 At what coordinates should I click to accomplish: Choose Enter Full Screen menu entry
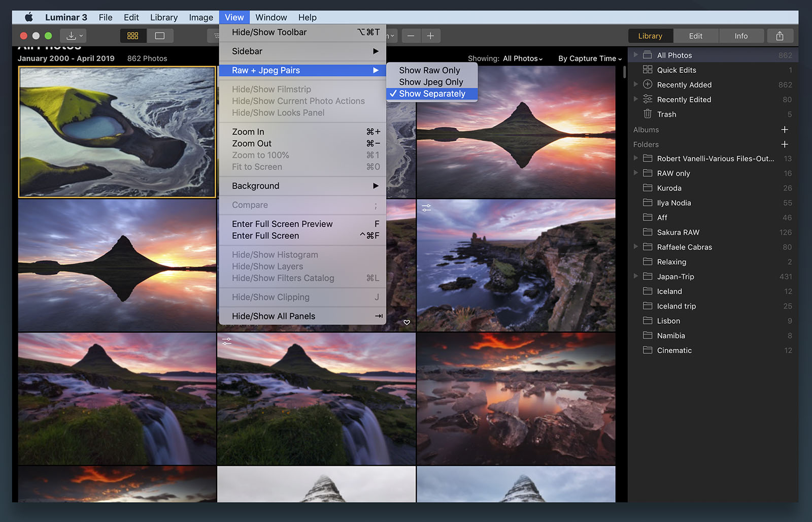click(302, 236)
